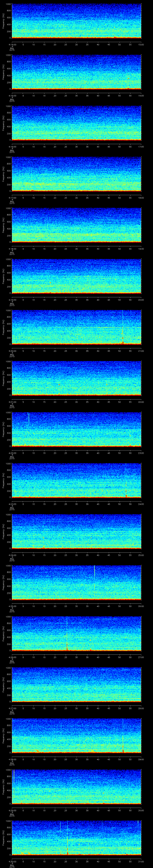Click the 16:00 end time label

click(141, 96)
